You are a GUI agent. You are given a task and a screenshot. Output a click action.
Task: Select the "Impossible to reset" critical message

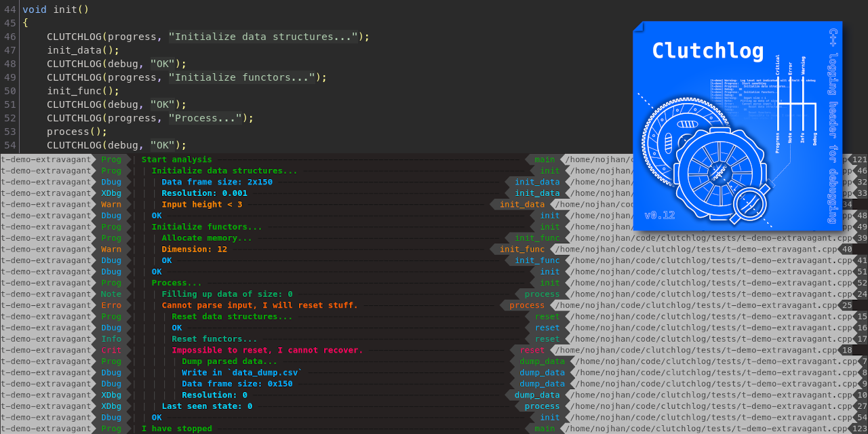pyautogui.click(x=267, y=351)
